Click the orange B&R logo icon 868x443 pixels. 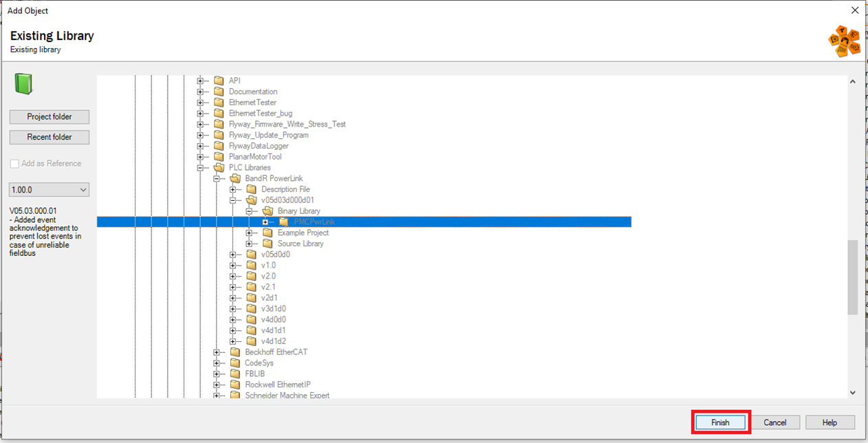(x=844, y=41)
